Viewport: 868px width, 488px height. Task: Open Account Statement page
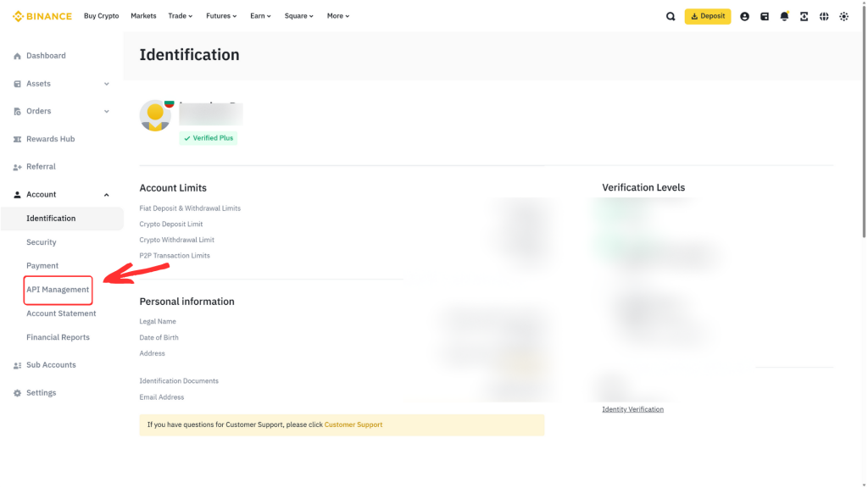tap(62, 313)
